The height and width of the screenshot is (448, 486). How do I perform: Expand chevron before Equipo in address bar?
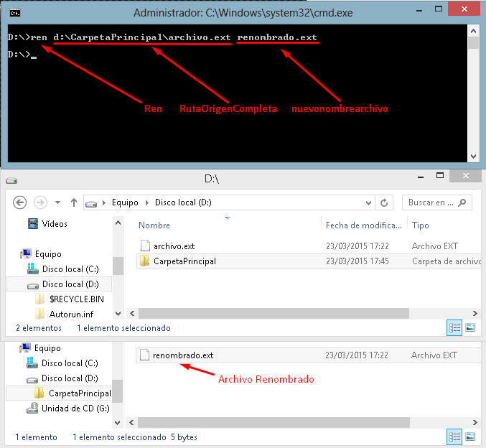[x=104, y=202]
